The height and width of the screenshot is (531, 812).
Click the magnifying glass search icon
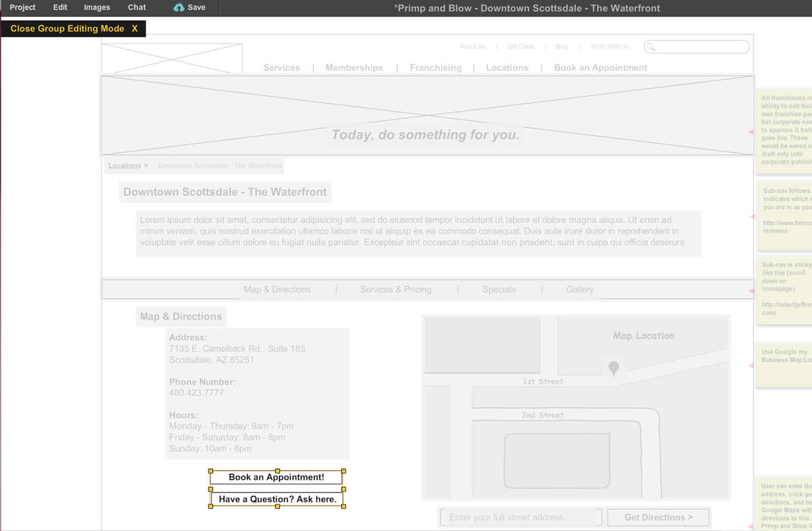(x=651, y=47)
